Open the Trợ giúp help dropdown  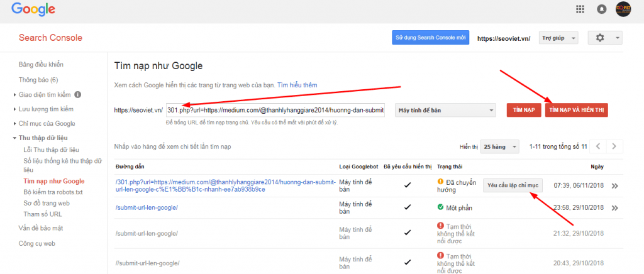tap(558, 38)
